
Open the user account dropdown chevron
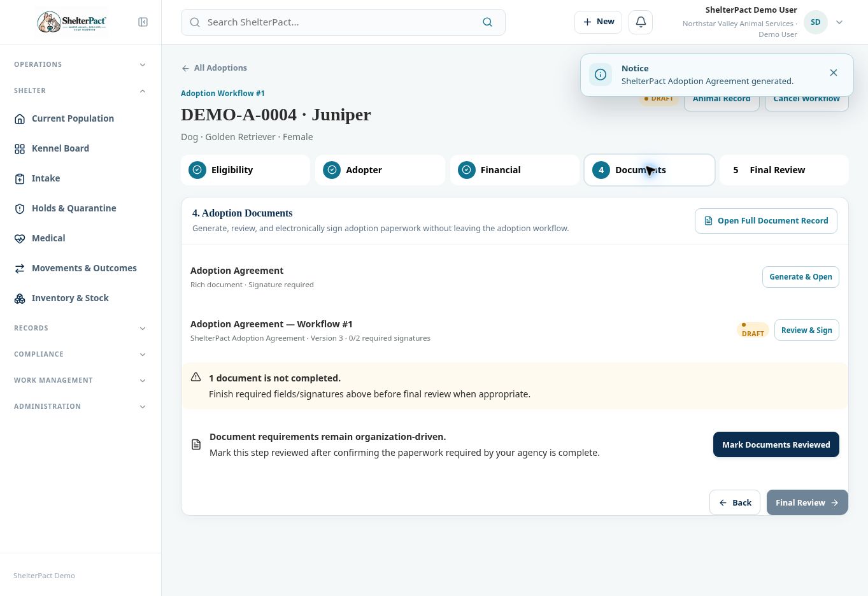pyautogui.click(x=839, y=22)
